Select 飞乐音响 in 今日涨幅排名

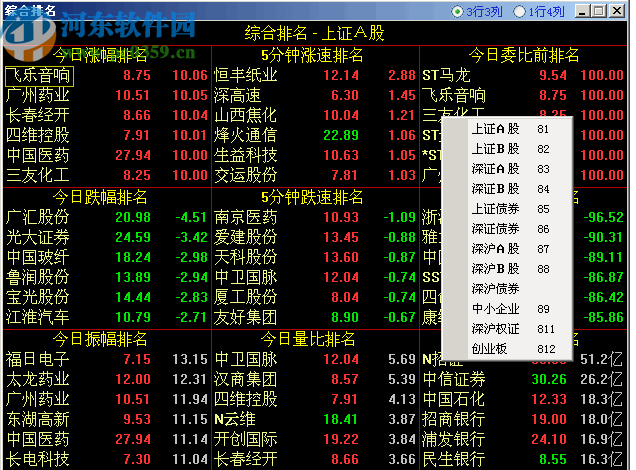[x=107, y=76]
